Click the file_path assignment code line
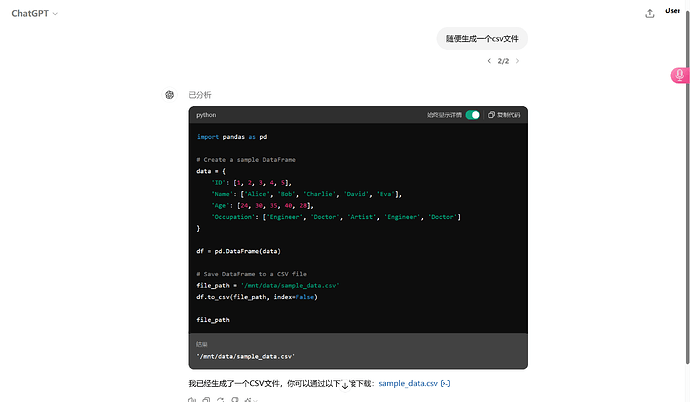690x402 pixels. pyautogui.click(x=268, y=285)
